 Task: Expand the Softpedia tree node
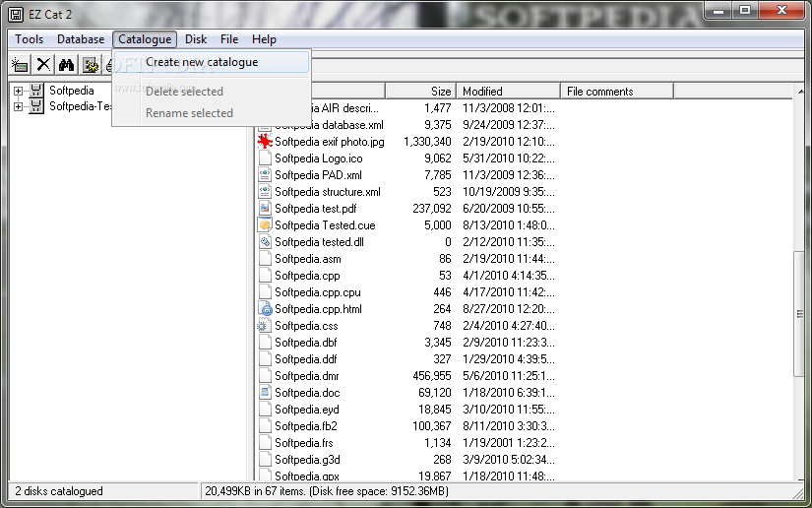(18, 92)
